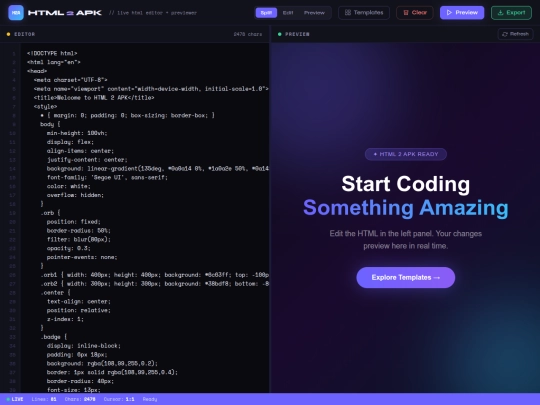Click the Lines count in status bar
Screen dimensions: 540x405
[x=44, y=399]
